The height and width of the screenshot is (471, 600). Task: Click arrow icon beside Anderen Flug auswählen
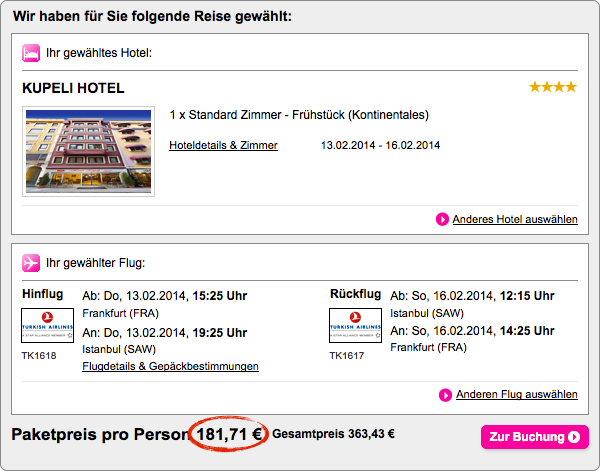[x=446, y=395]
